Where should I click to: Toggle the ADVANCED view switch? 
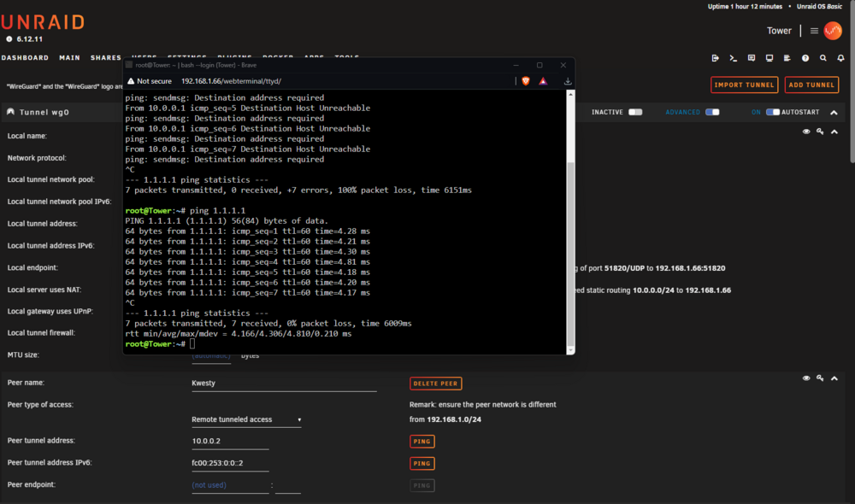point(712,112)
